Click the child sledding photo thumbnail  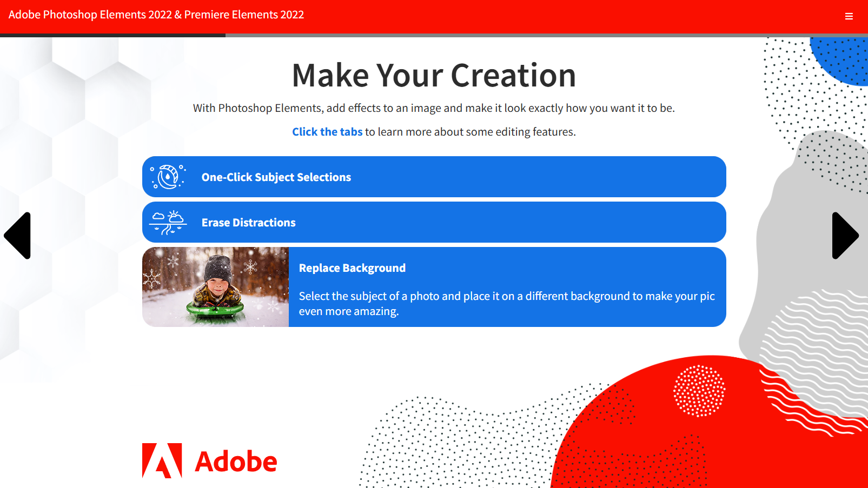[215, 287]
